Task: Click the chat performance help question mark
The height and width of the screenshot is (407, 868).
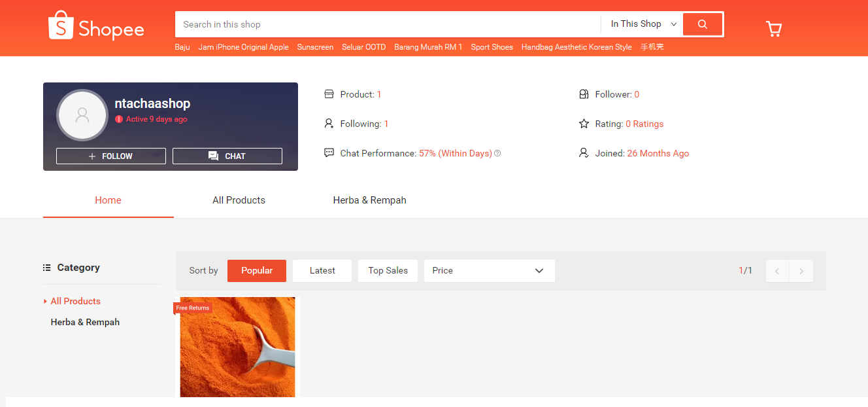Action: (x=497, y=153)
